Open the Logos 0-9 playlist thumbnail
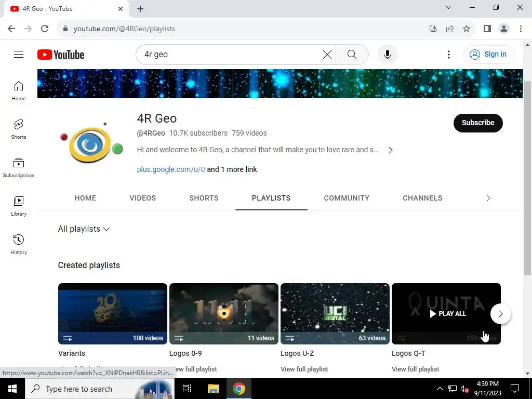This screenshot has height=399, width=532. click(224, 313)
